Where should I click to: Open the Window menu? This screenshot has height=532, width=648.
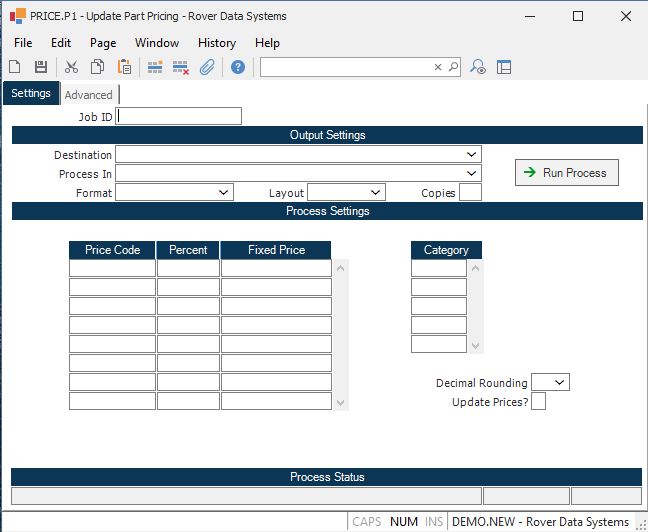click(x=157, y=43)
